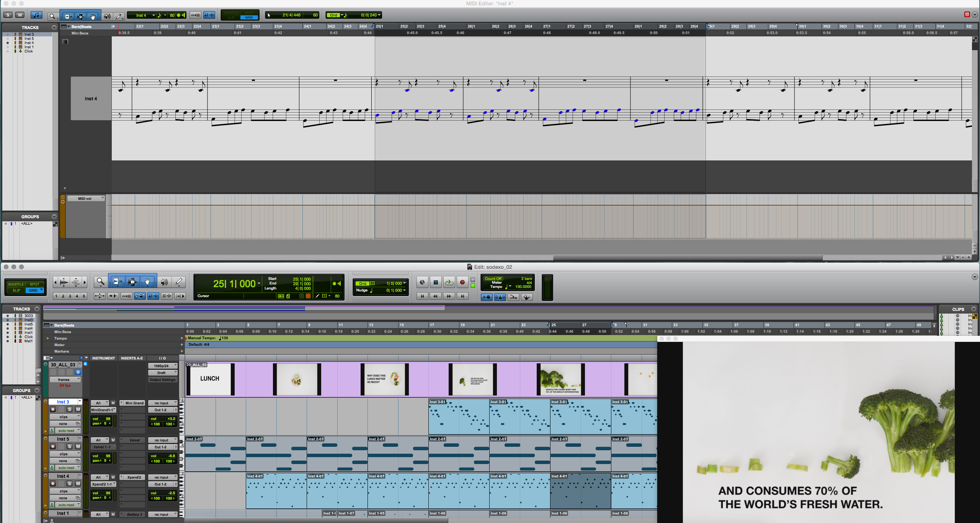This screenshot has height=523, width=980.
Task: Toggle Automation Follows Edit button
Action: point(140,296)
